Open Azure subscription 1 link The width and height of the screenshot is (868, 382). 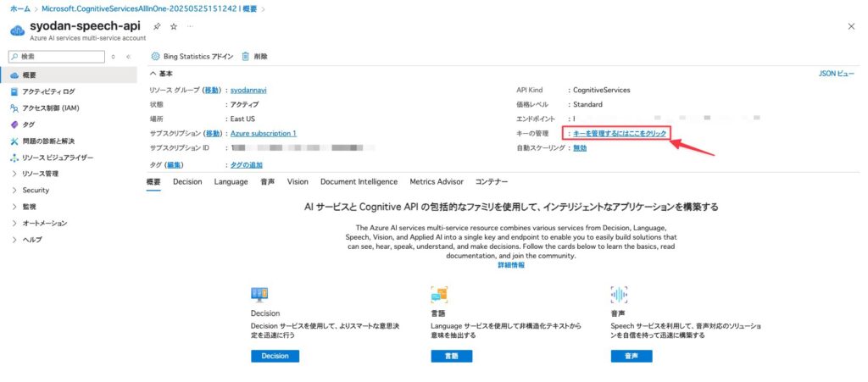pyautogui.click(x=264, y=133)
